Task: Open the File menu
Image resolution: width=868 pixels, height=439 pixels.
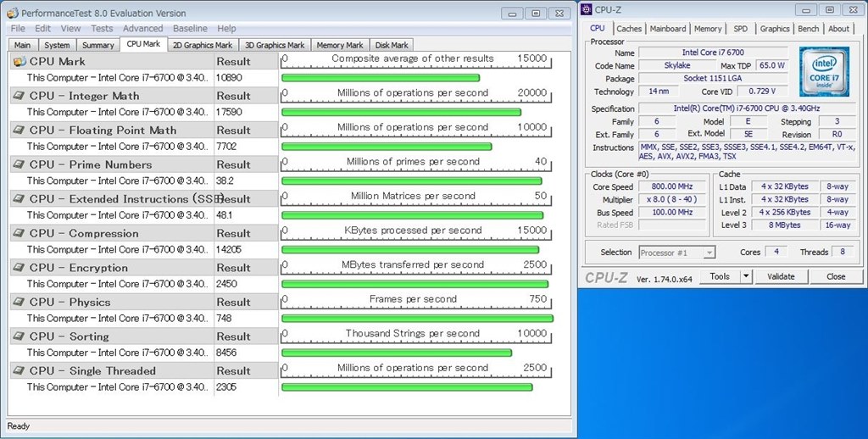Action: (x=18, y=28)
